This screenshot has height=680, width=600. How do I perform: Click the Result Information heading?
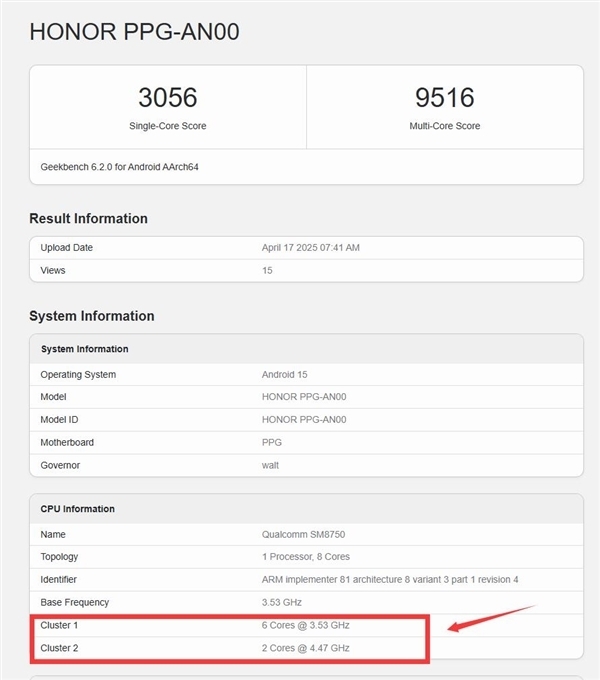[x=88, y=219]
